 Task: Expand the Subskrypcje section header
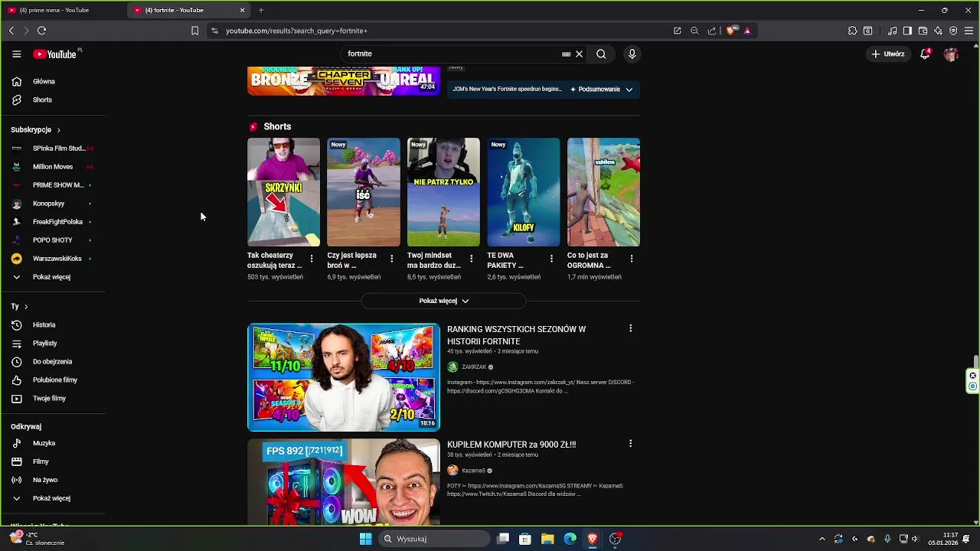click(36, 129)
